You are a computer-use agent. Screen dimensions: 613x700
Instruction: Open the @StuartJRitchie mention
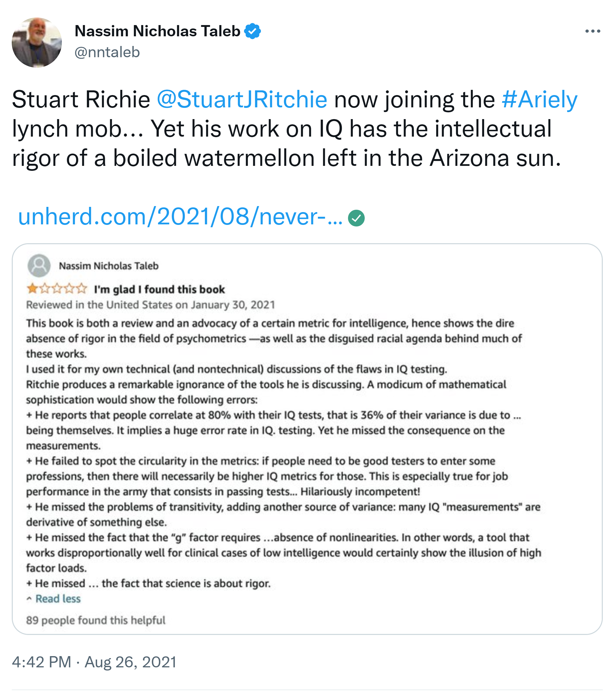pyautogui.click(x=242, y=99)
